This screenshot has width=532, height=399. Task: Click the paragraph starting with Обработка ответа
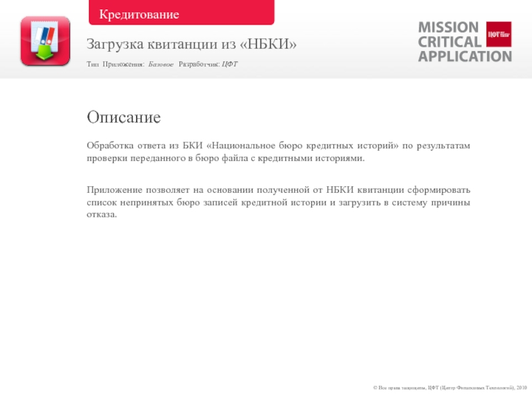click(278, 152)
